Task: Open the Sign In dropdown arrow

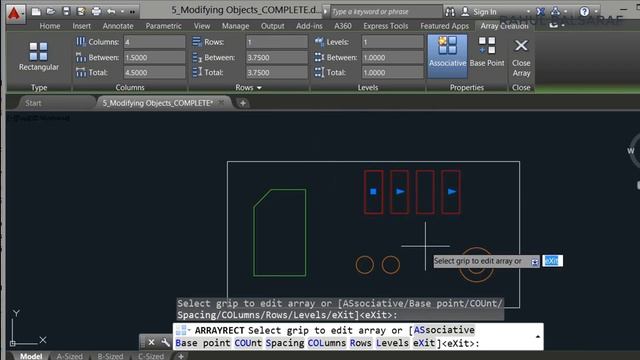Action: coord(528,12)
